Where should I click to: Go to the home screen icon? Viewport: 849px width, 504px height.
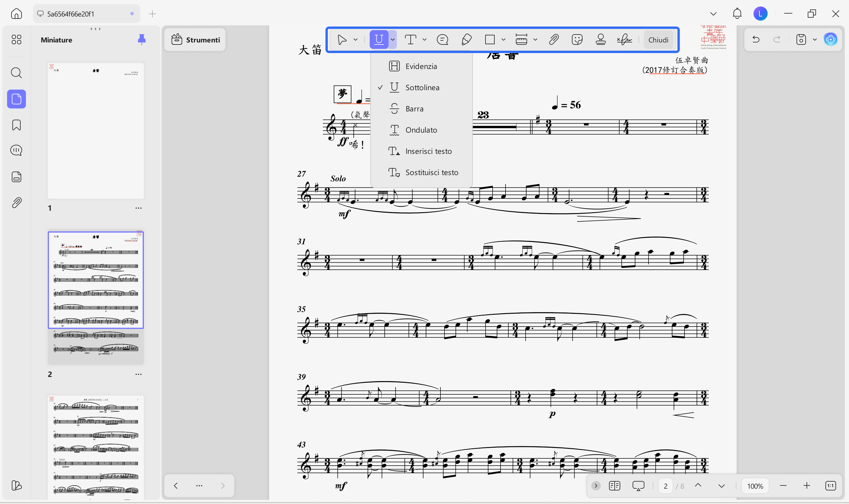click(16, 14)
